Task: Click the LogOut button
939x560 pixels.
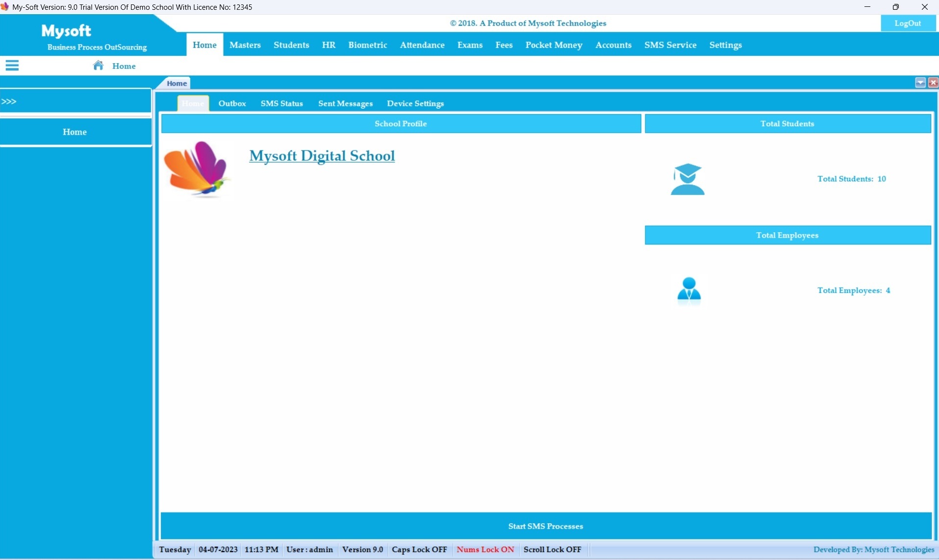Action: point(907,23)
